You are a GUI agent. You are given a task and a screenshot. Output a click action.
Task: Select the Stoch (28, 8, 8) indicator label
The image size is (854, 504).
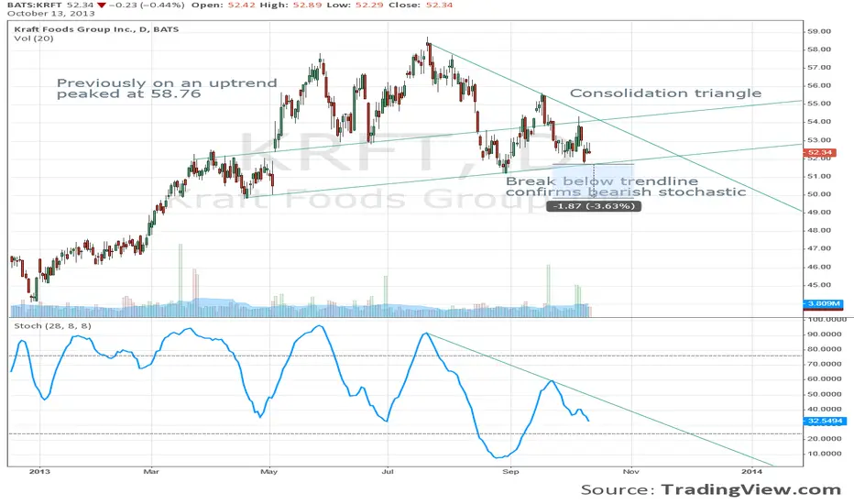53,326
